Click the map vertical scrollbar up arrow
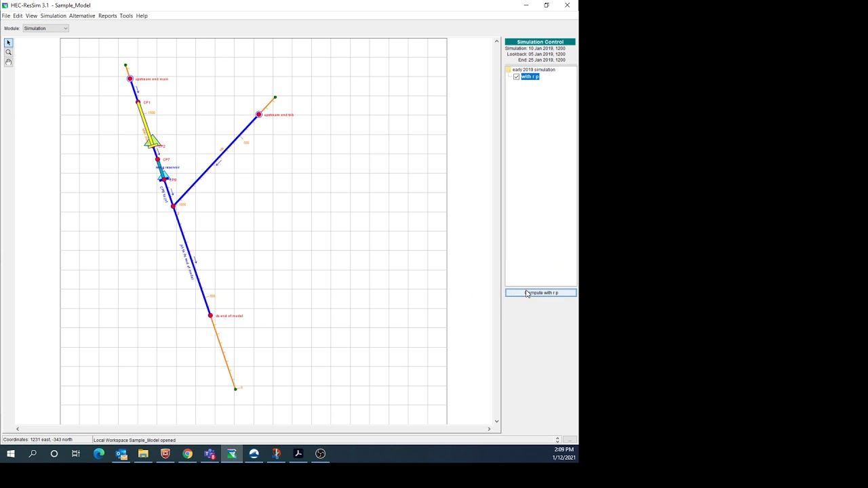The width and height of the screenshot is (868, 488). click(497, 42)
